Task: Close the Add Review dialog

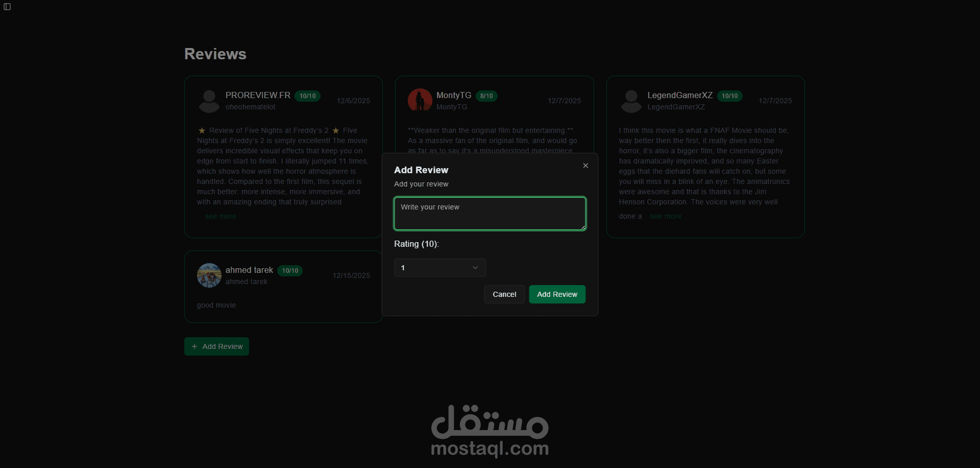Action: pyautogui.click(x=585, y=166)
